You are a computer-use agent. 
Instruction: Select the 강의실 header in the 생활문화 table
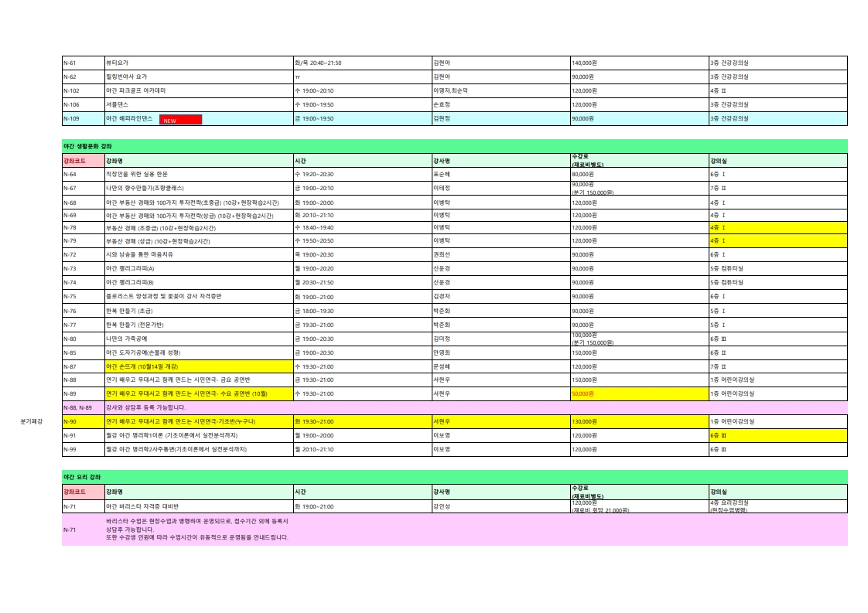pos(777,161)
